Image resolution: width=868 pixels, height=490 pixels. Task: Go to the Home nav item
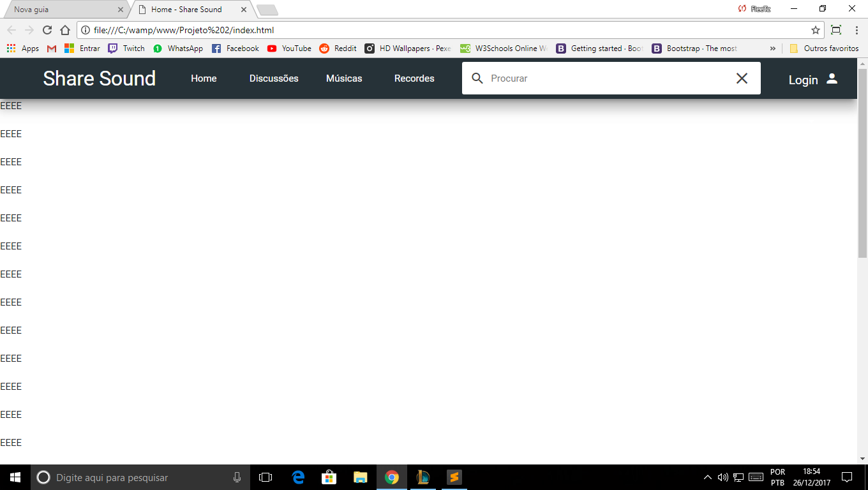click(204, 78)
